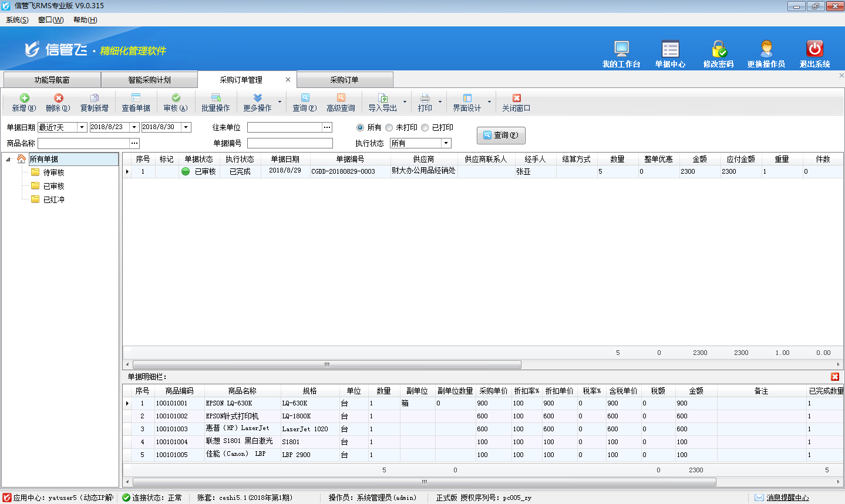This screenshot has height=504, width=845.
Task: Open the 系统(S) menu
Action: coord(17,20)
